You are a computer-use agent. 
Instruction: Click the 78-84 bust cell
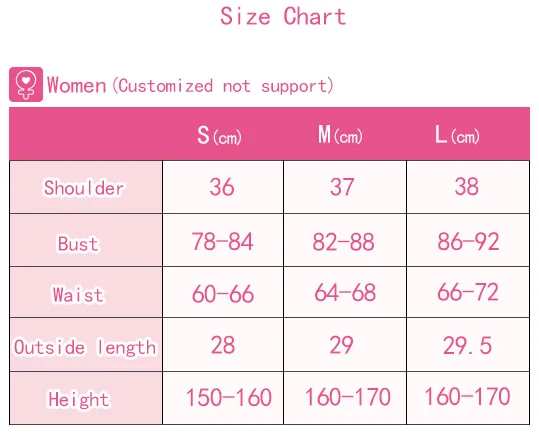click(223, 240)
